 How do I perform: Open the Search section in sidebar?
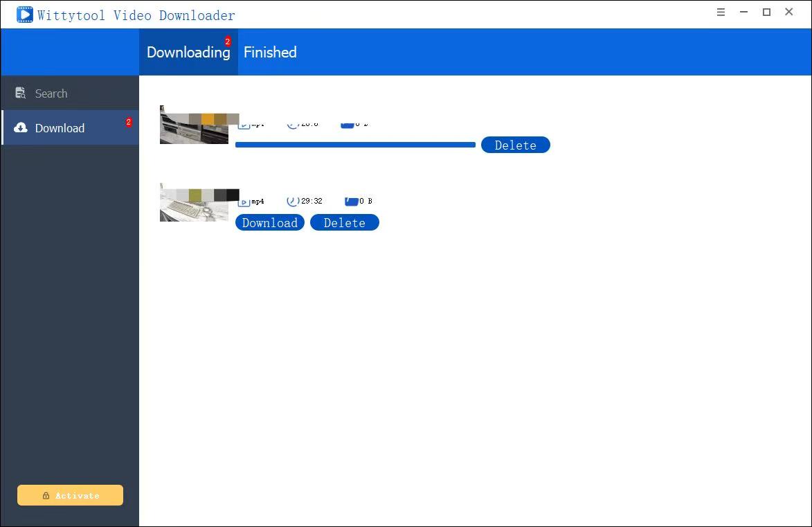point(51,93)
